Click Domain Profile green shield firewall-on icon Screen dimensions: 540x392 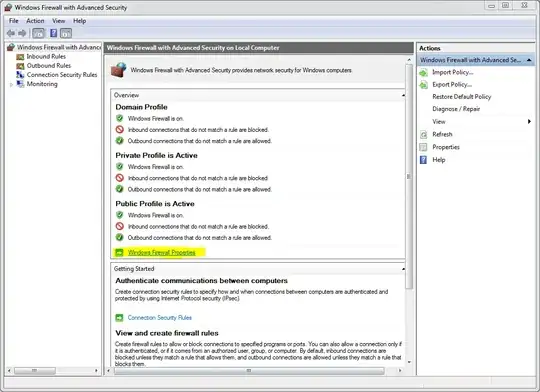[120, 118]
